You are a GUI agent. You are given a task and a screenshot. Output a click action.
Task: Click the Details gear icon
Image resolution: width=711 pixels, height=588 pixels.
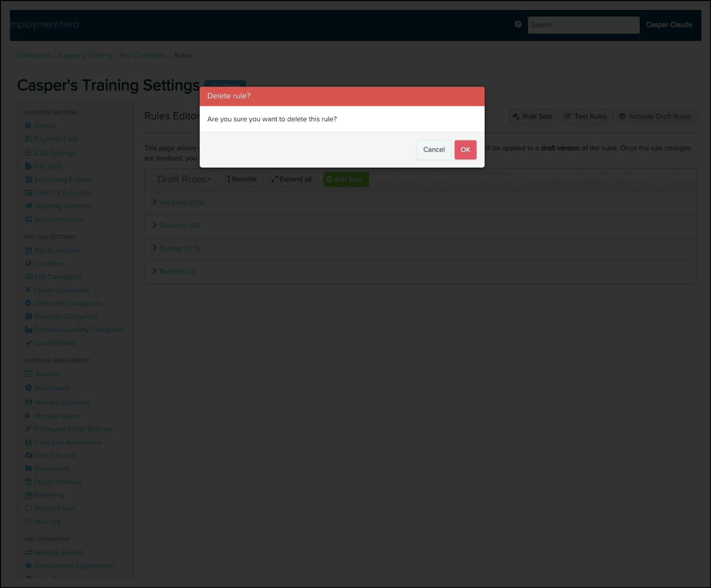point(28,125)
